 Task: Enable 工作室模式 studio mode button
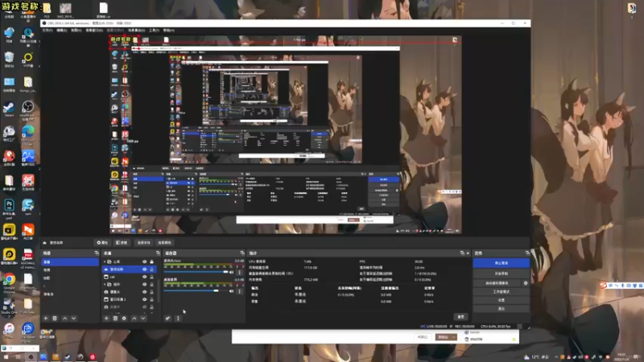click(x=501, y=292)
